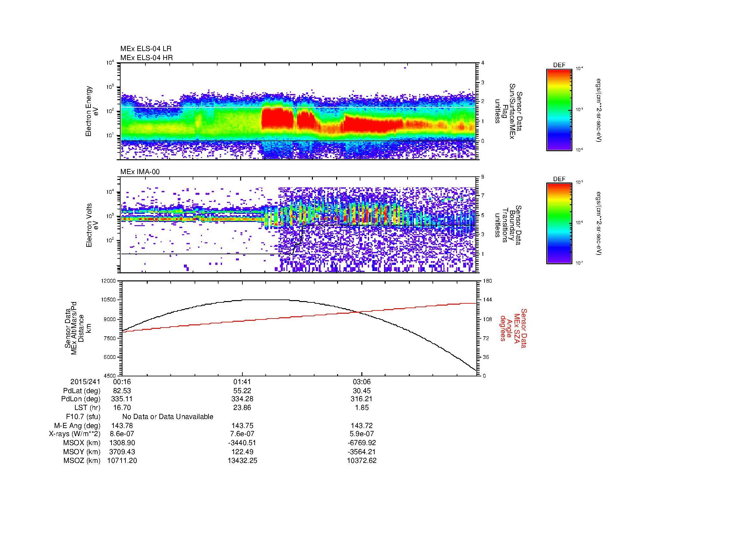
Task: Click the 'Electron Energy eV' axis label
Action: (92, 111)
